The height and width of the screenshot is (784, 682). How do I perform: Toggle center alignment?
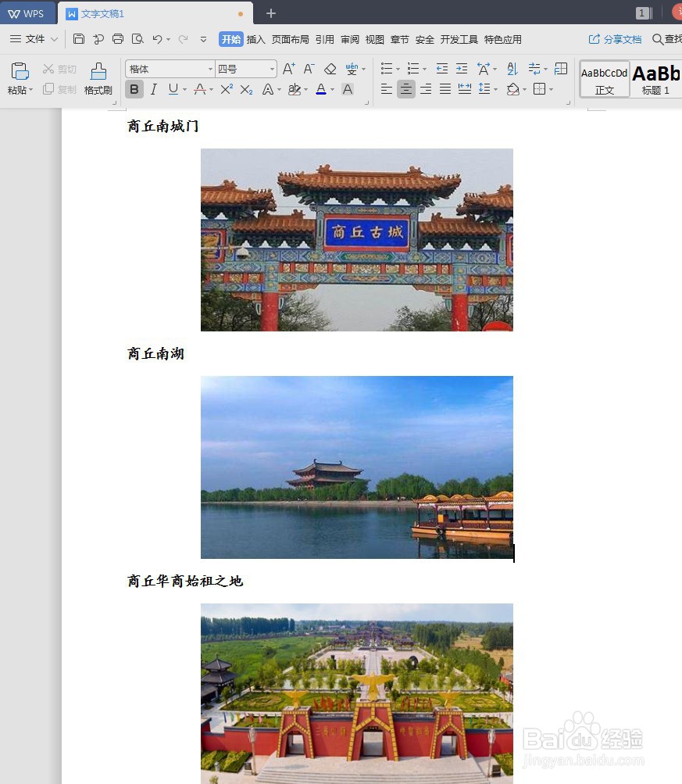[x=406, y=90]
